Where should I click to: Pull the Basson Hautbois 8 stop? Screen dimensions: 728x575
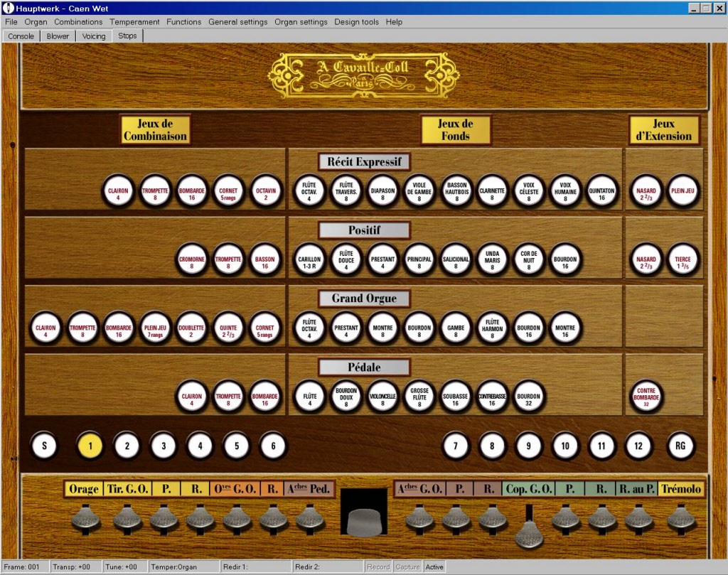[456, 191]
